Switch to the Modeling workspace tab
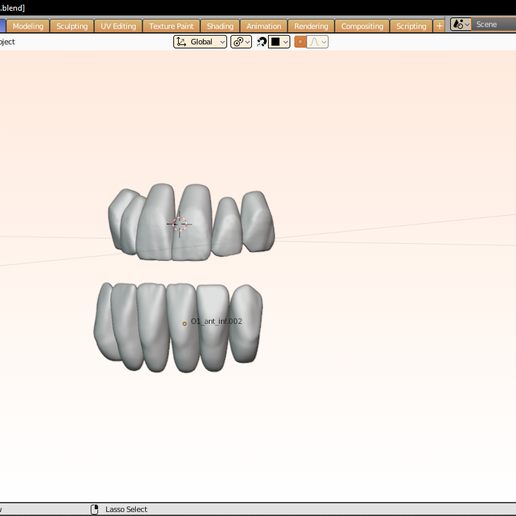Image resolution: width=516 pixels, height=516 pixels. point(28,26)
